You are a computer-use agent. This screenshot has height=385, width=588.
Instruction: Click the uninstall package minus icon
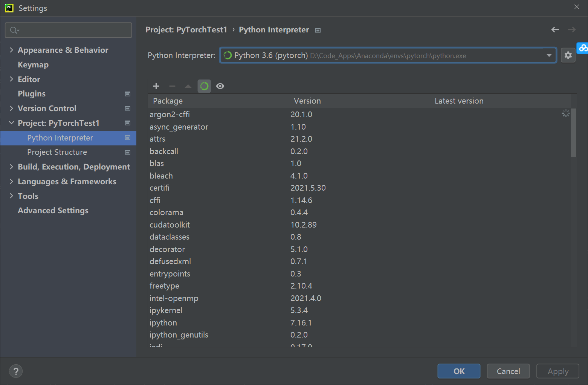(x=172, y=86)
